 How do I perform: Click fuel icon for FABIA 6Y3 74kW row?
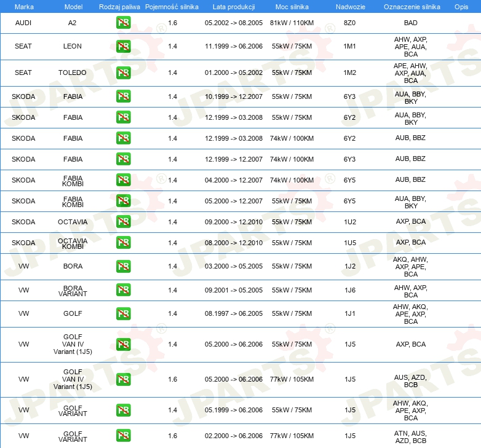[x=123, y=159]
